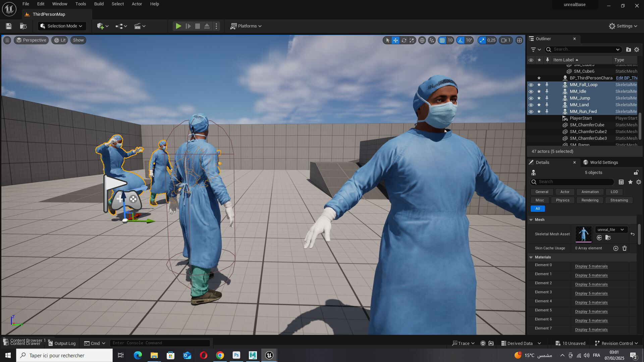Open the quick add actor dropdown
This screenshot has width=644, height=362.
tap(103, 26)
